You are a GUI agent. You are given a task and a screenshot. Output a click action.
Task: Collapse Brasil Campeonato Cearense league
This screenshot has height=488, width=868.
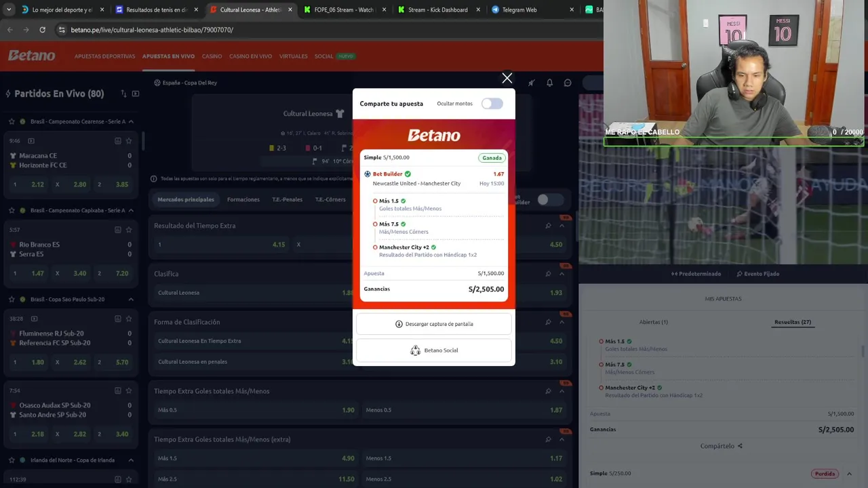click(x=131, y=121)
